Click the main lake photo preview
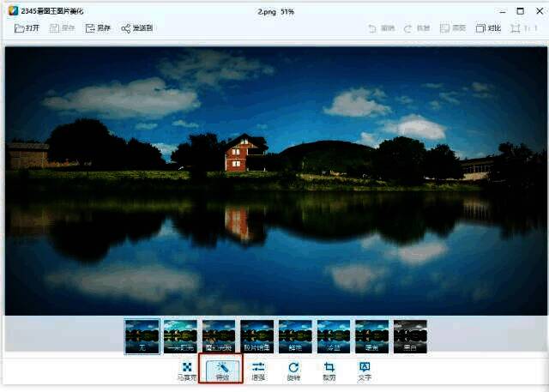Image resolution: width=549 pixels, height=392 pixels. (276, 180)
